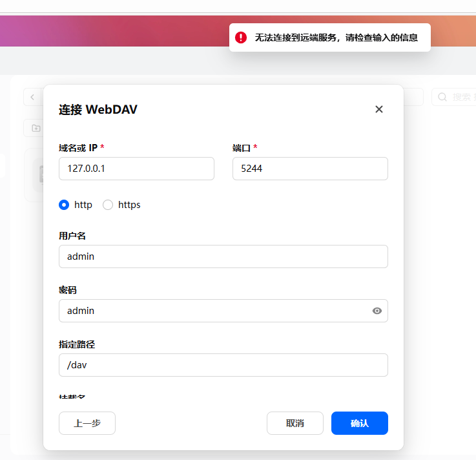
Task: Click the red error alert icon
Action: (x=241, y=37)
